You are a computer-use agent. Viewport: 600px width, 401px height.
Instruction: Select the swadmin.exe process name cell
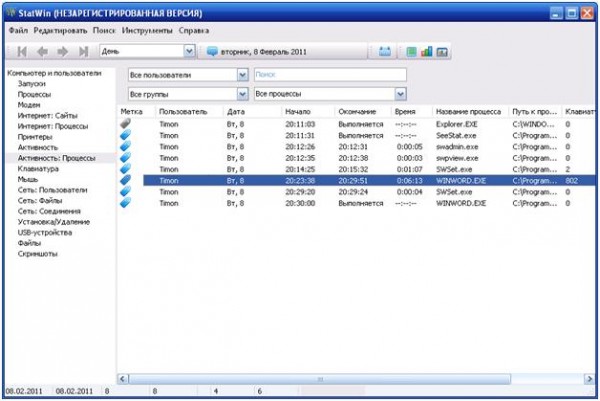[x=457, y=147]
